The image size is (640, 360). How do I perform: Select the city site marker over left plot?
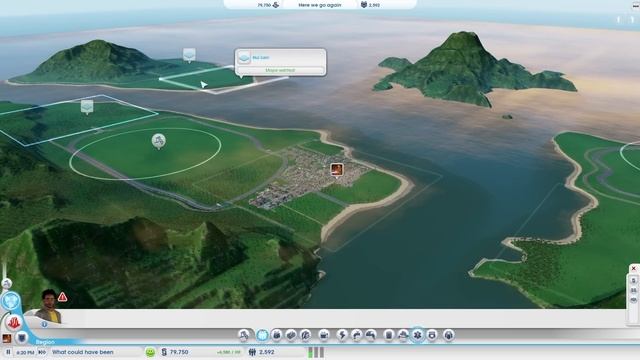(87, 107)
